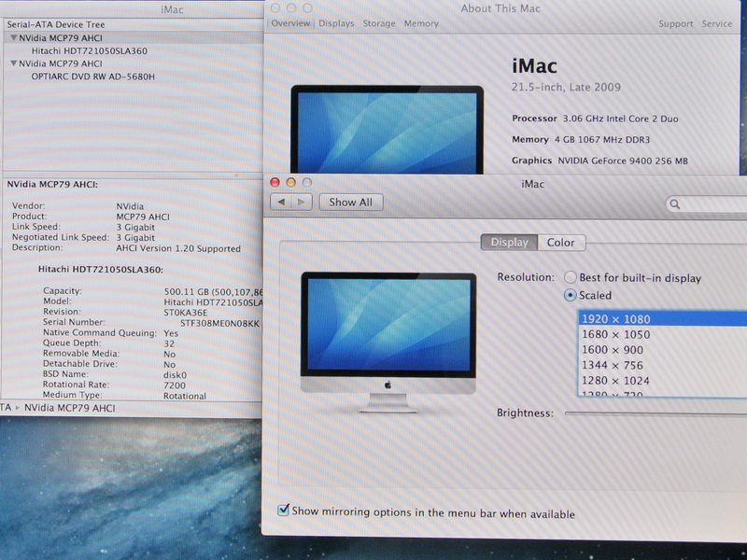
Task: Open Displays tab in About This Mac
Action: tap(336, 23)
